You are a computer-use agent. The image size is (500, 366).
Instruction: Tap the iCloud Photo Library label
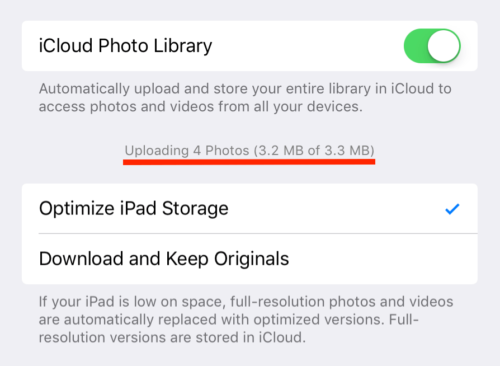tap(125, 46)
